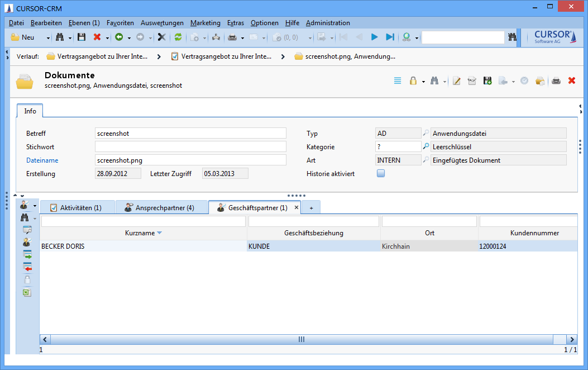Toggle the Historie aktiviert checkbox
Screen dimensions: 588x370
[381, 173]
